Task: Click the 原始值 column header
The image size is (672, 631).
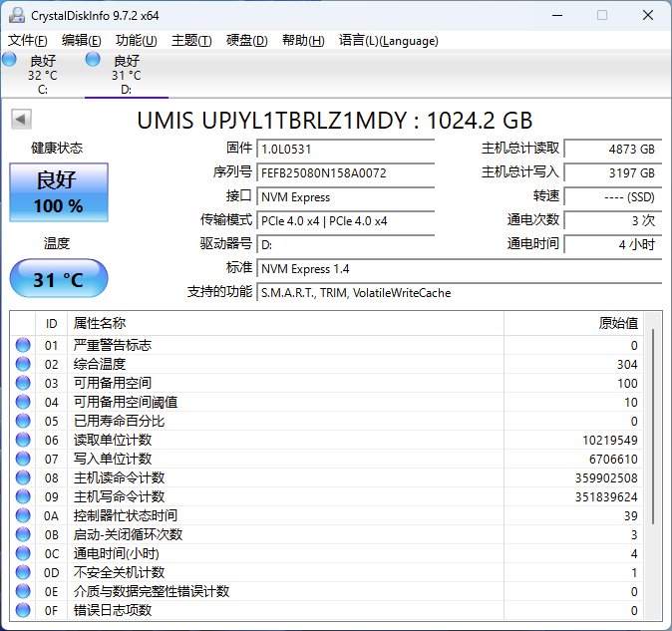Action: [x=617, y=323]
